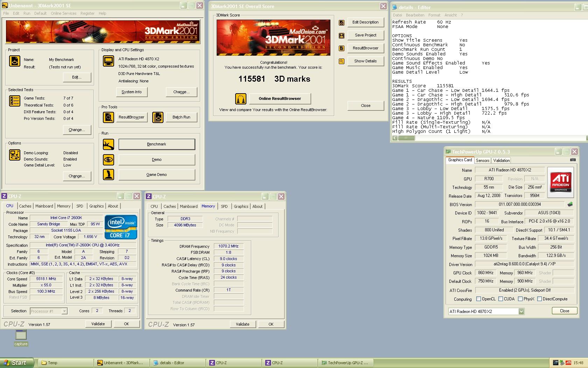
Task: Click the BIOS save chip icon in GPU-Z
Action: click(570, 204)
